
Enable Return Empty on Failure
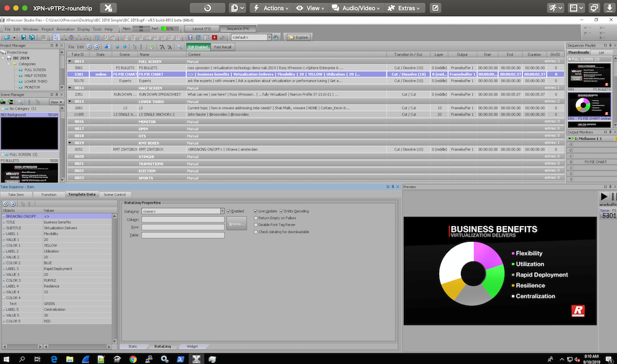coord(255,218)
